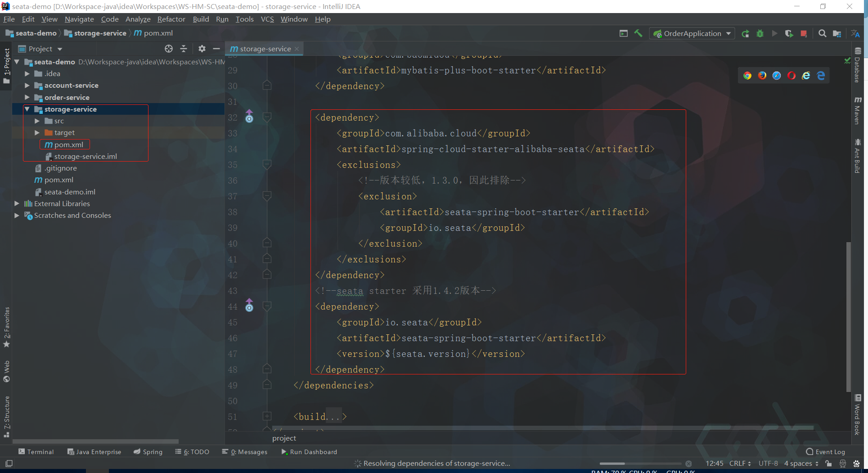
Task: Expand the .idea folder
Action: tap(27, 73)
